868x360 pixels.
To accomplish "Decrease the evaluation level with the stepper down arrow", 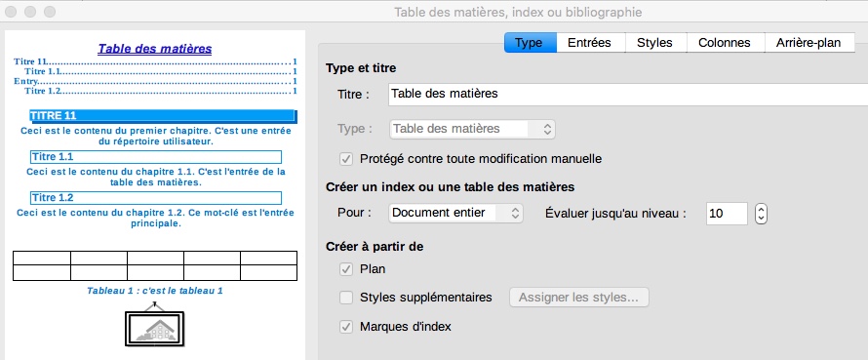I will pos(761,219).
